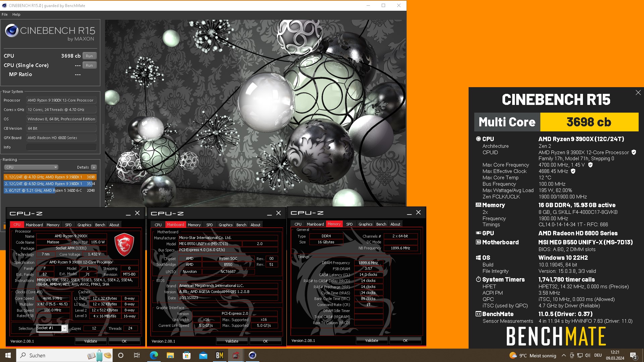644x362 pixels.
Task: Open the Windows Start menu
Action: 8,355
